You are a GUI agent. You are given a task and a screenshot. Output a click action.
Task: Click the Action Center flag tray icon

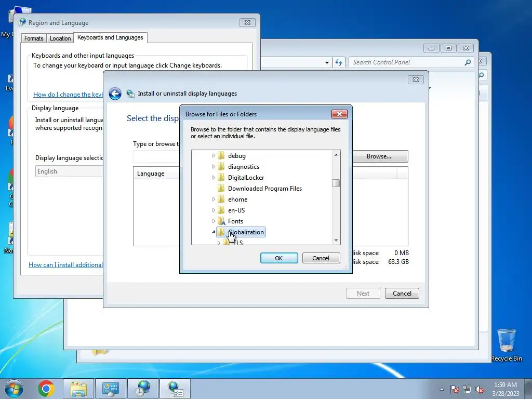click(x=454, y=389)
